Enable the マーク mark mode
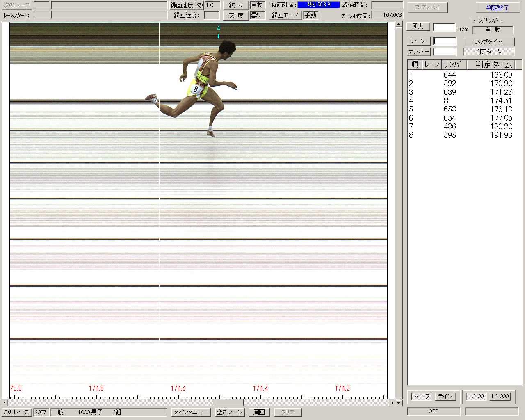Viewport: 525px width, 420px height. pos(421,396)
